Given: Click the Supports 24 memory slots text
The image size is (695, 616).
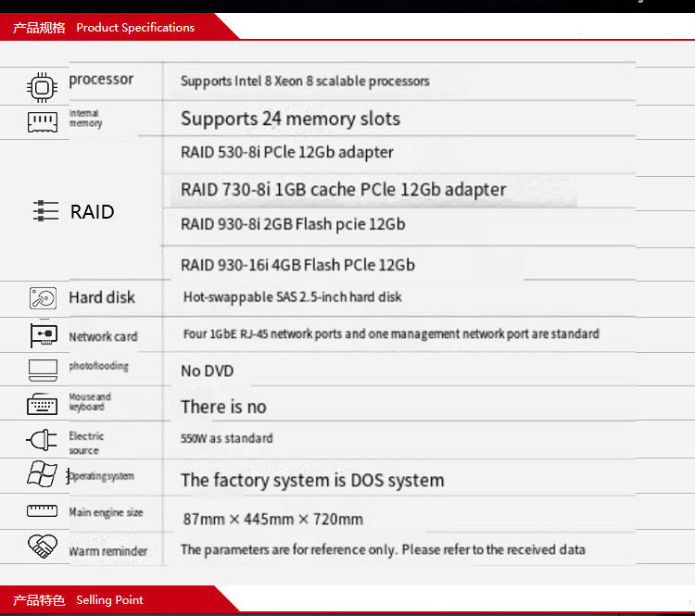Looking at the screenshot, I should coord(290,119).
